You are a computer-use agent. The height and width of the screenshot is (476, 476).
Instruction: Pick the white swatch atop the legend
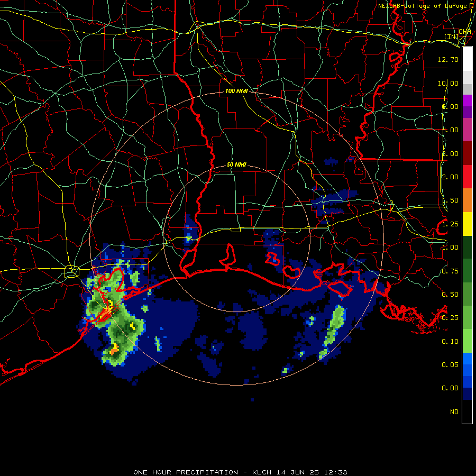coord(467,59)
